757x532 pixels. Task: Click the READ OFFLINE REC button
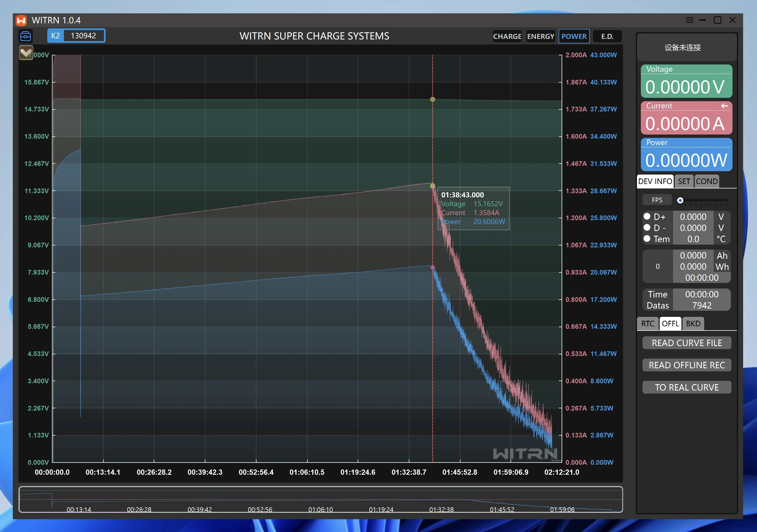[x=687, y=365]
